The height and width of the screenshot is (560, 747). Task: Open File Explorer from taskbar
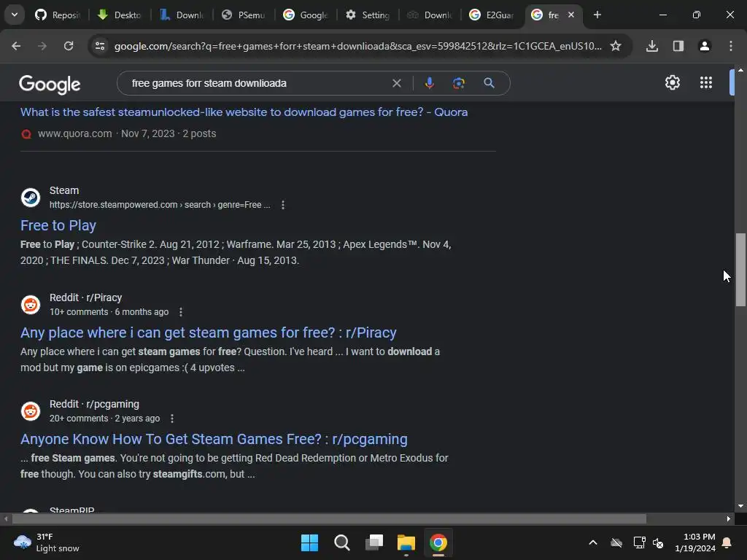click(406, 542)
